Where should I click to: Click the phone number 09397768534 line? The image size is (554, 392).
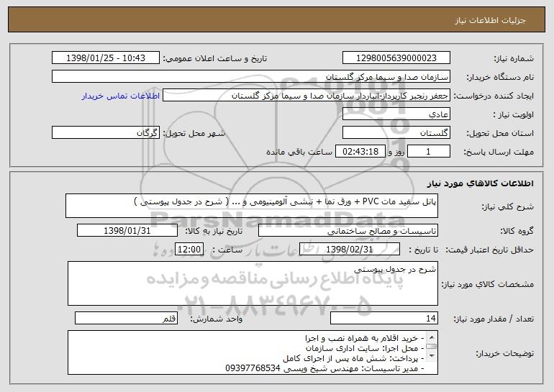(x=324, y=369)
